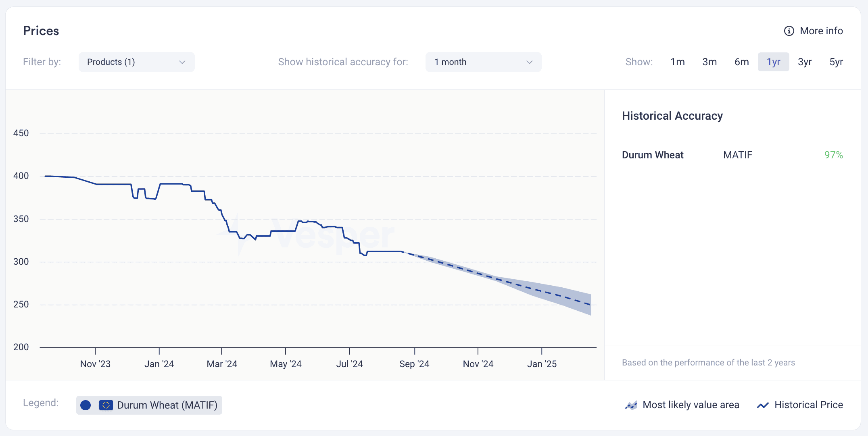The image size is (868, 436).
Task: Click the 450 y-axis value
Action: pos(21,133)
